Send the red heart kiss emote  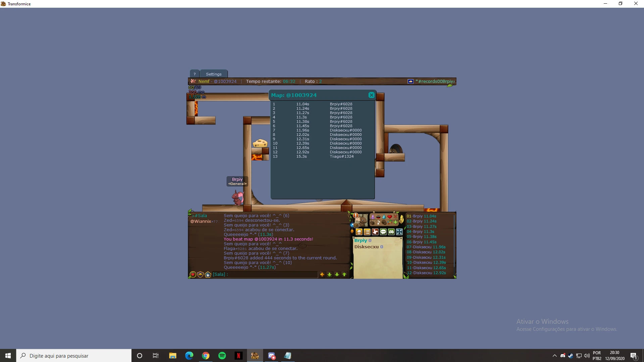(x=390, y=217)
